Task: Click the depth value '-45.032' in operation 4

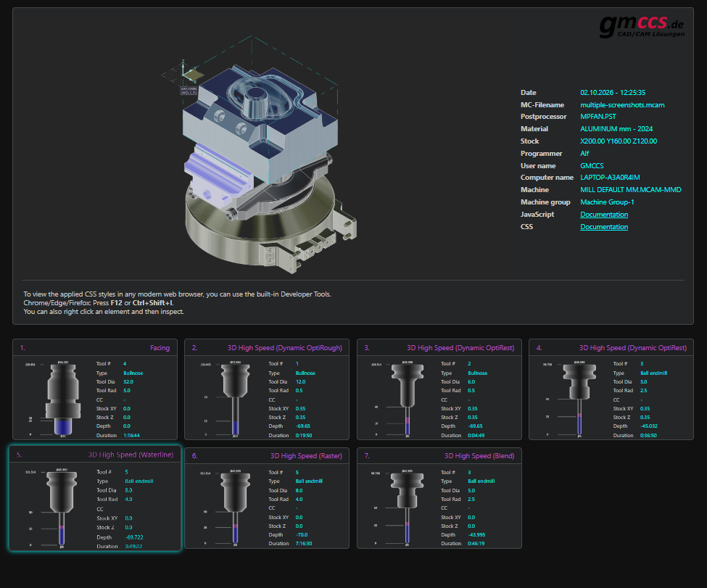Action: (649, 426)
